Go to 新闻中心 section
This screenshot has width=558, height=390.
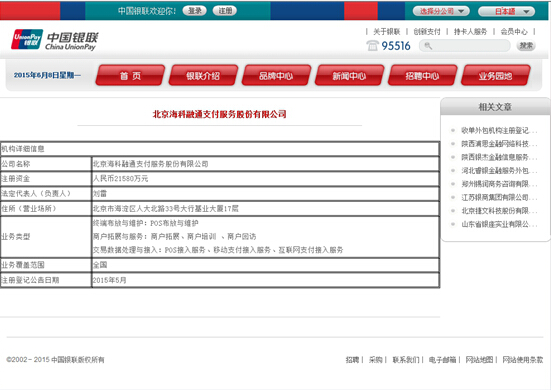coord(349,75)
